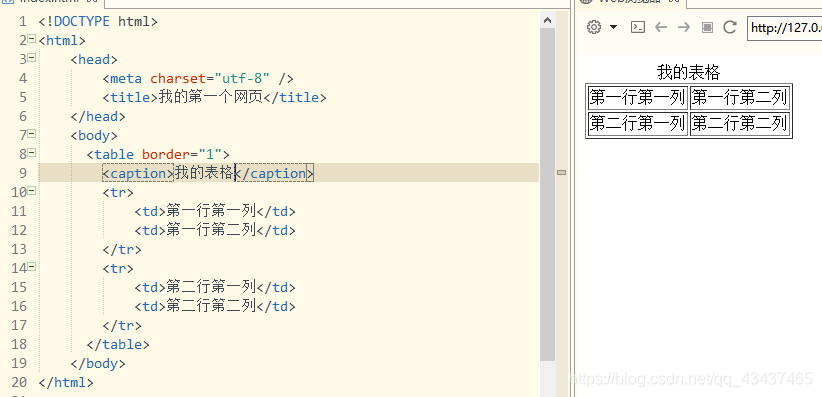This screenshot has height=397, width=822.
Task: Click the closing </tr> on line 17
Action: (x=122, y=326)
